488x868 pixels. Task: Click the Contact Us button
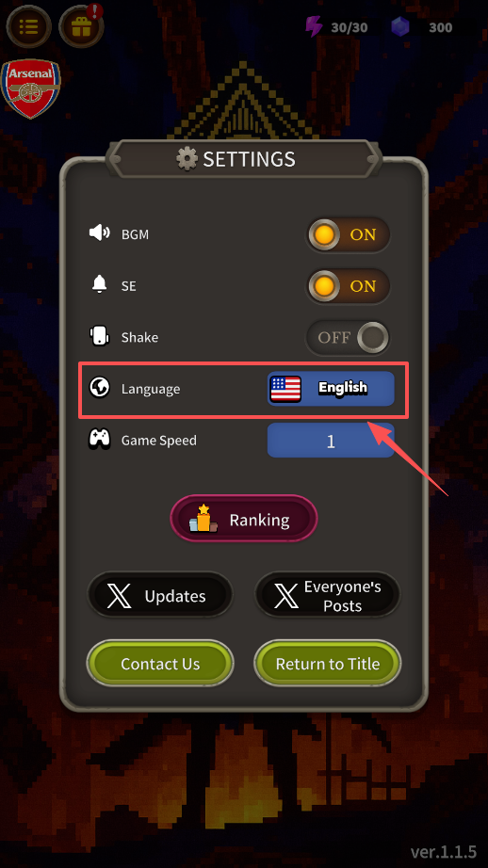pyautogui.click(x=160, y=663)
